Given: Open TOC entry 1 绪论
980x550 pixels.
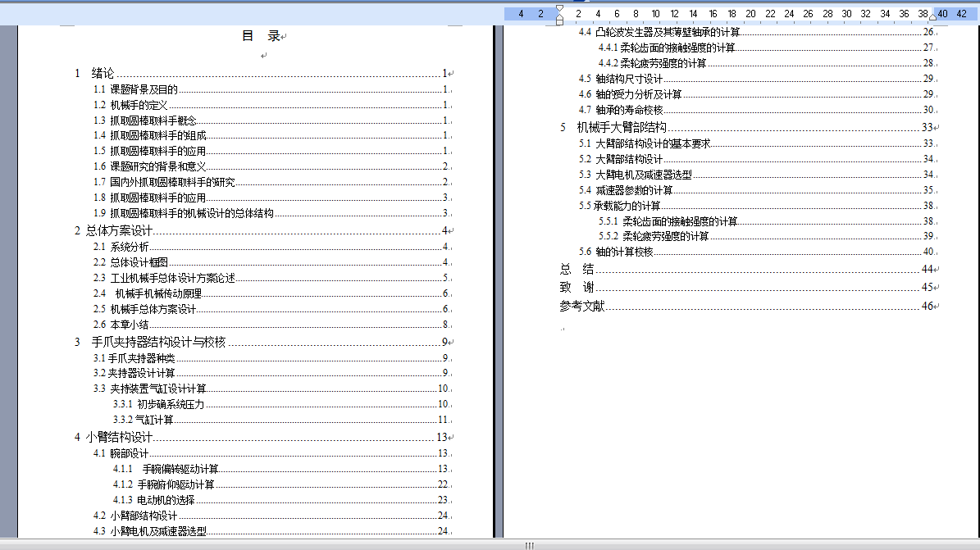Looking at the screenshot, I should pos(262,73).
